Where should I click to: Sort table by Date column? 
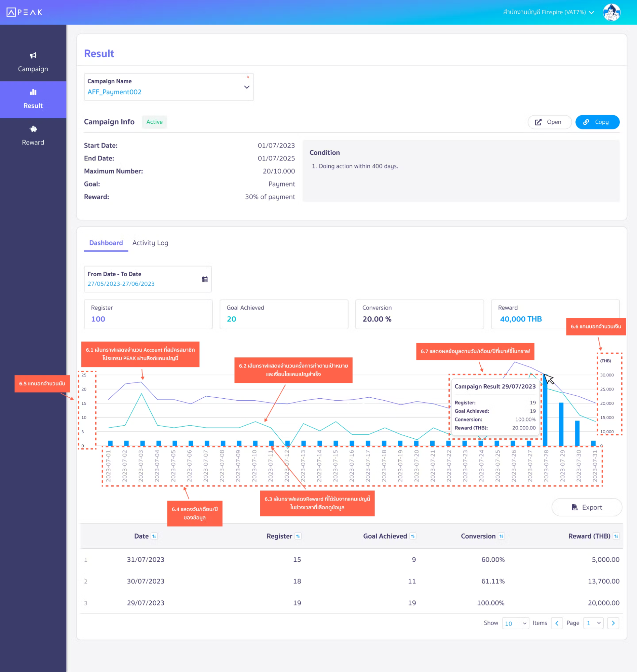[x=154, y=536]
